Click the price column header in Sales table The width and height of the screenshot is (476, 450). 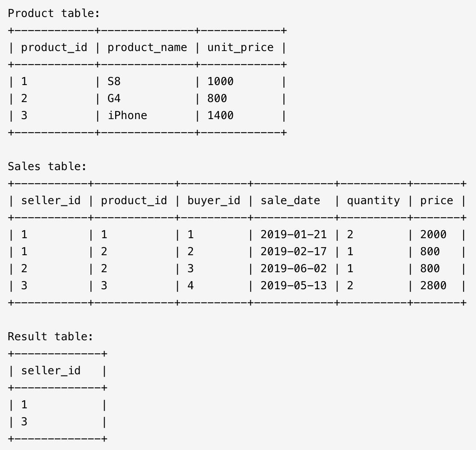pyautogui.click(x=436, y=201)
